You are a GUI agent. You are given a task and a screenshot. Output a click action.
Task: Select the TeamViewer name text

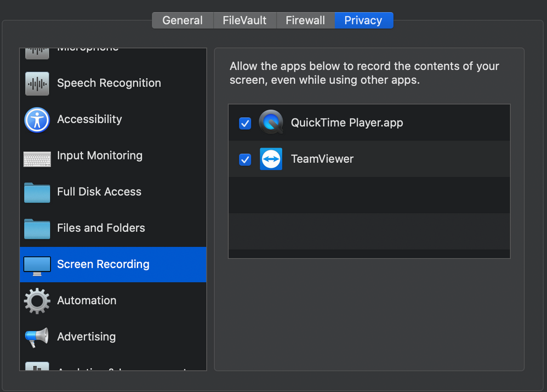(x=322, y=159)
